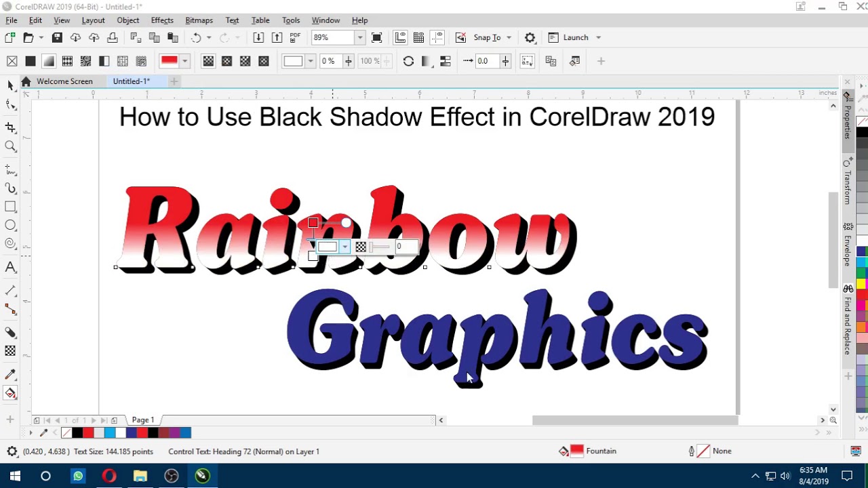The height and width of the screenshot is (488, 868).
Task: Click black swatch in document palette
Action: tap(77, 433)
